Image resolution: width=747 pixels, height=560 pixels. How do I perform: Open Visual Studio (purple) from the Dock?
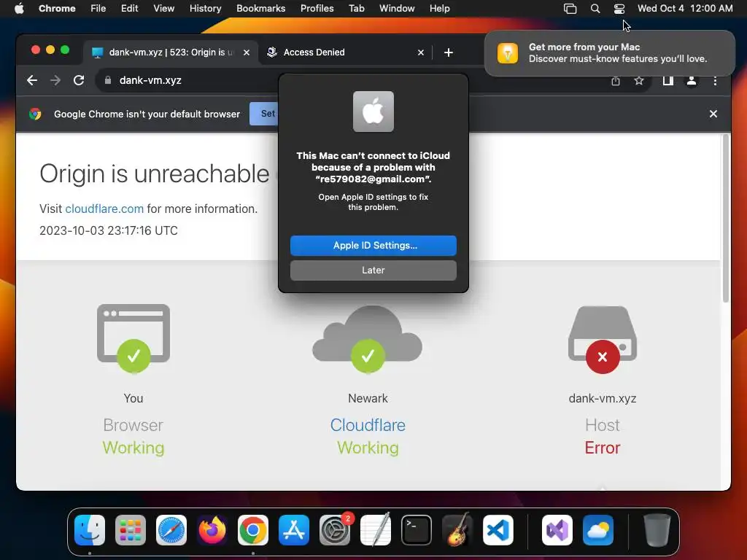[x=557, y=530]
